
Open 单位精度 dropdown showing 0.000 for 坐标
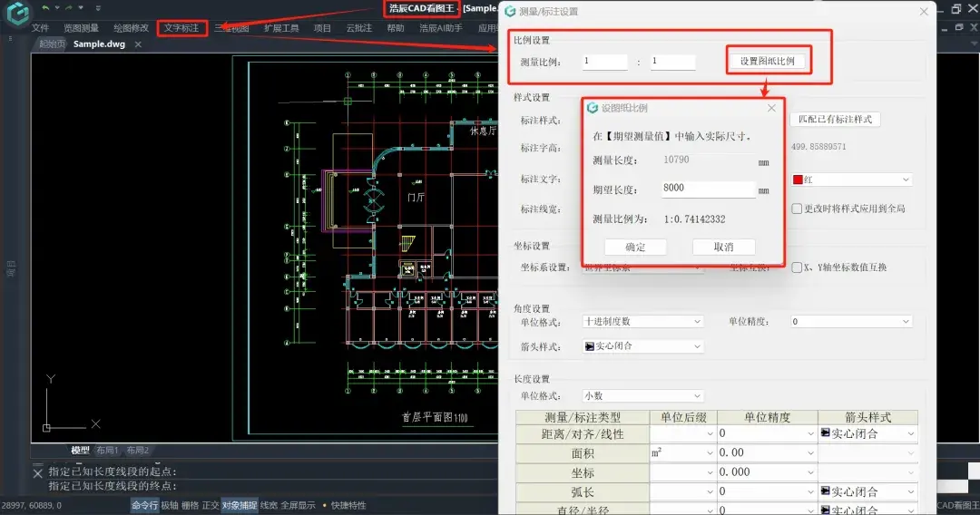coord(767,471)
